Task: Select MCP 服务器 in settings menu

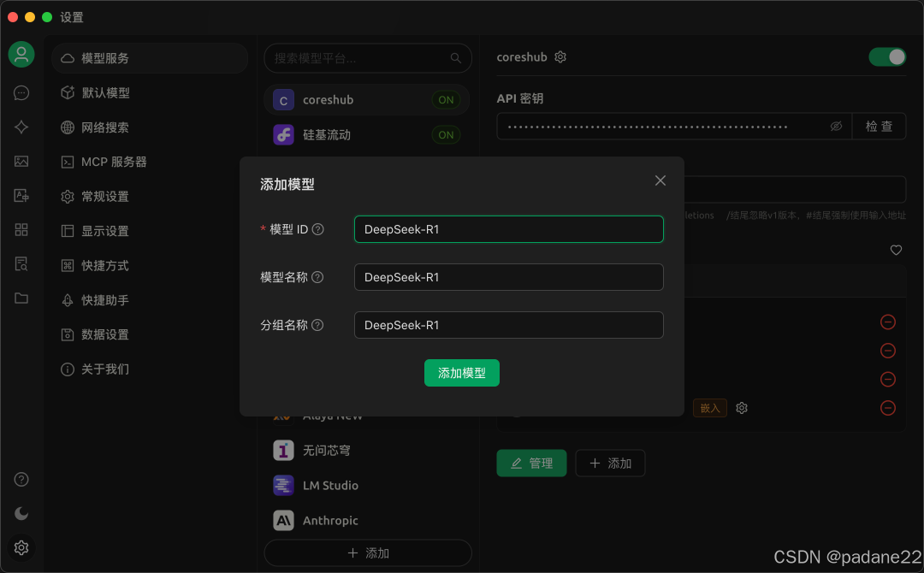Action: click(x=150, y=162)
